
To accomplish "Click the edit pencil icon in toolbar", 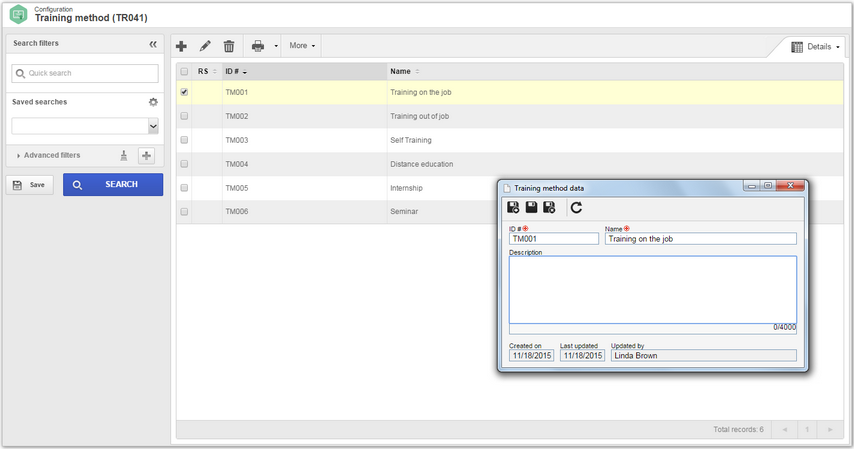I will click(x=205, y=46).
